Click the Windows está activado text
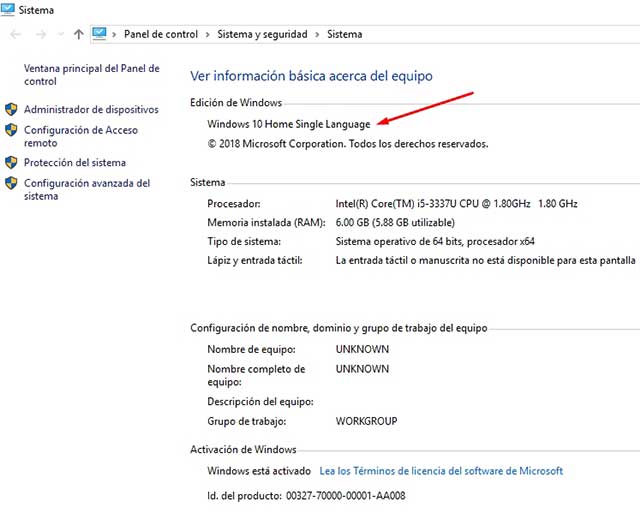Image resolution: width=640 pixels, height=531 pixels. [x=259, y=471]
